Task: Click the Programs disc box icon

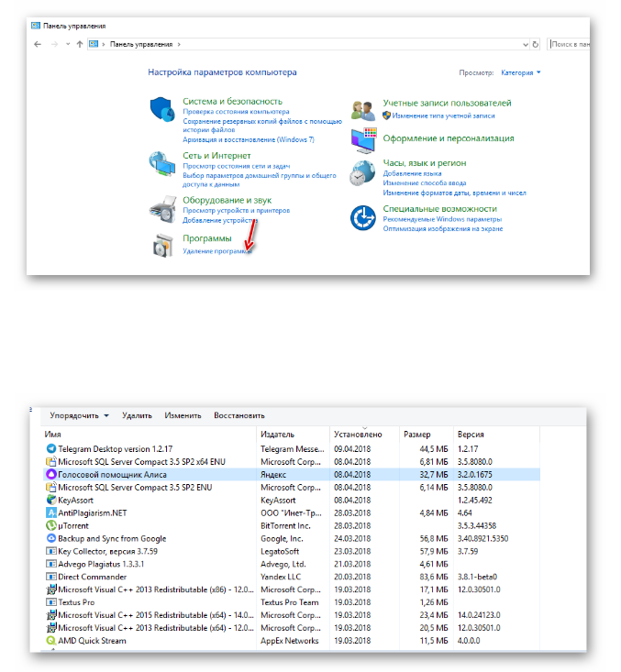Action: tap(163, 246)
